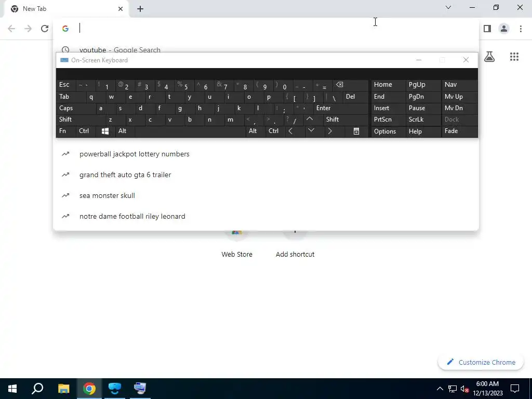Open Customize Chrome button
This screenshot has width=532, height=399.
click(x=481, y=362)
